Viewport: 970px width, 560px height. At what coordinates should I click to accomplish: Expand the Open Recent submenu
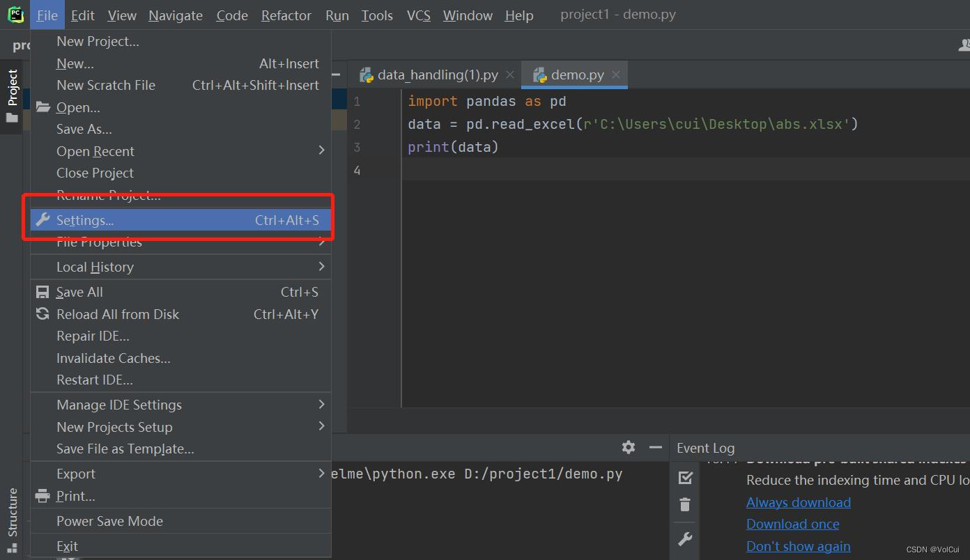(180, 151)
